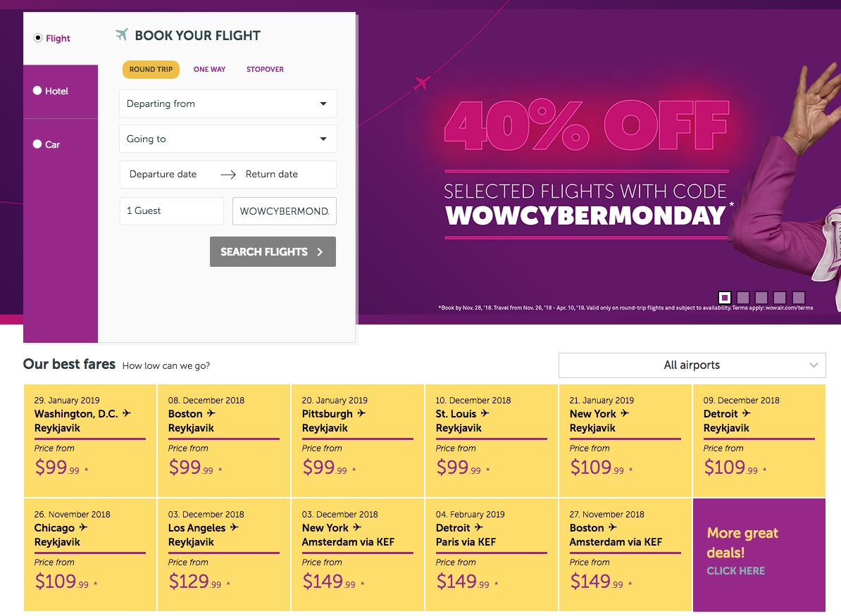841x616 pixels.
Task: Select the Car radio option
Action: click(x=37, y=144)
